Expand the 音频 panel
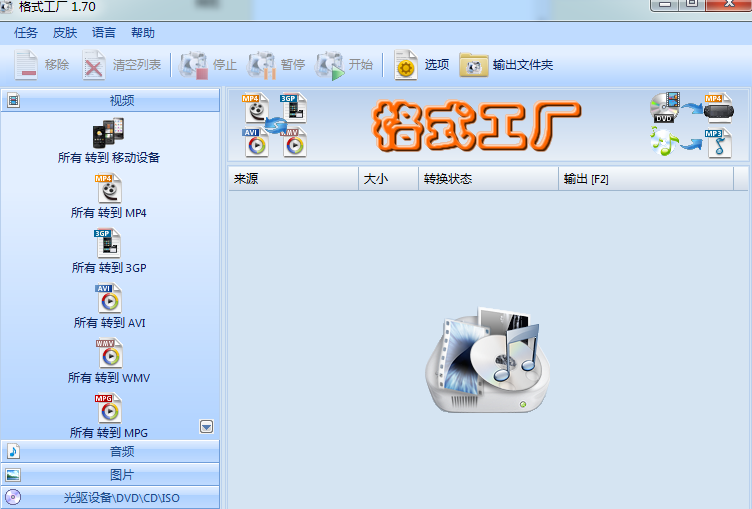This screenshot has width=752, height=509. pos(110,451)
